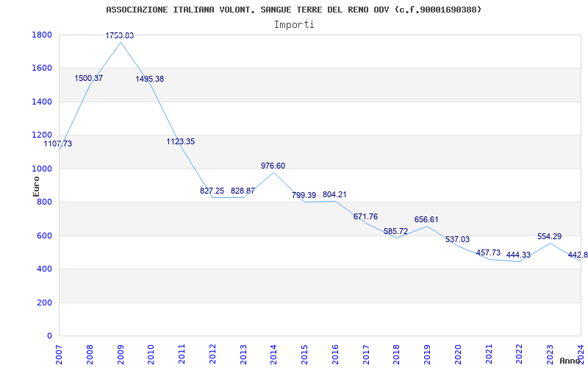This screenshot has width=588, height=368.
Task: Select the value 537.03
Action: tap(457, 240)
